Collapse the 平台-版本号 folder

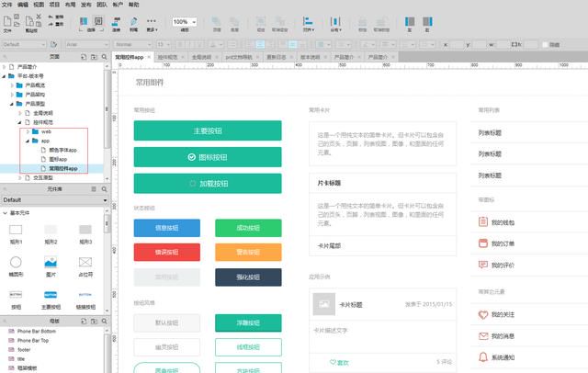click(x=4, y=76)
